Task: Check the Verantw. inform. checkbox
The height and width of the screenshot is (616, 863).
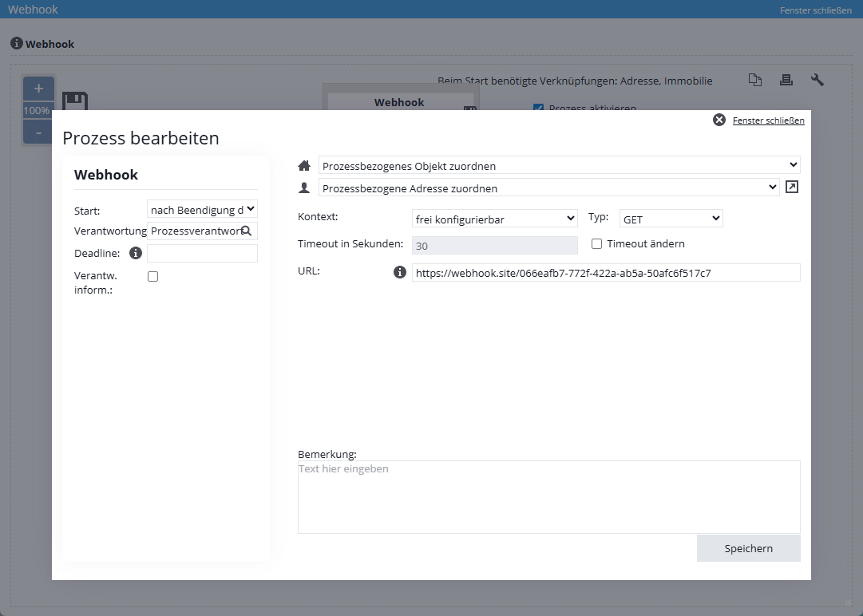Action: [x=151, y=275]
